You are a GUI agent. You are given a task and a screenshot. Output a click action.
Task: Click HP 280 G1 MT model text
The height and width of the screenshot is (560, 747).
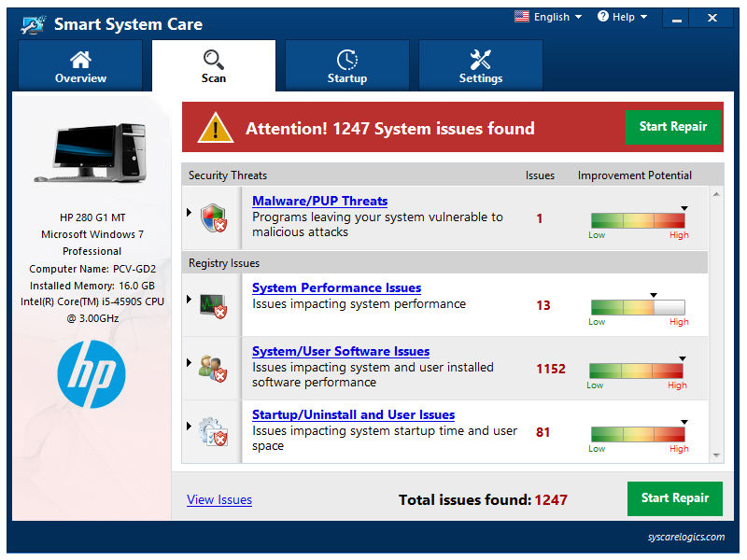click(x=92, y=217)
